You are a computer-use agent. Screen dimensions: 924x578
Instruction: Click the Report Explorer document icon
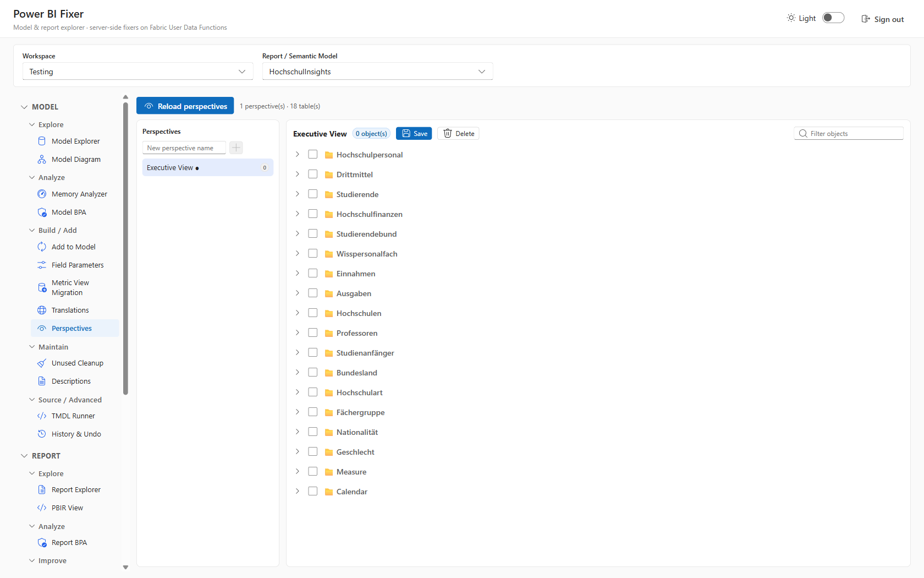[x=42, y=489]
